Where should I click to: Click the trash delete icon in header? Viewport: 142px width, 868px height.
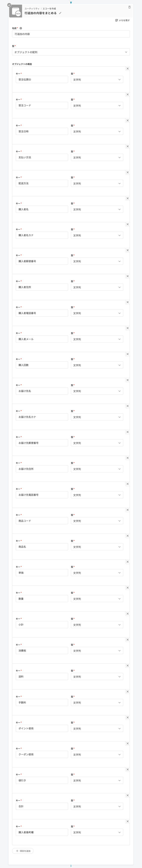129,7
